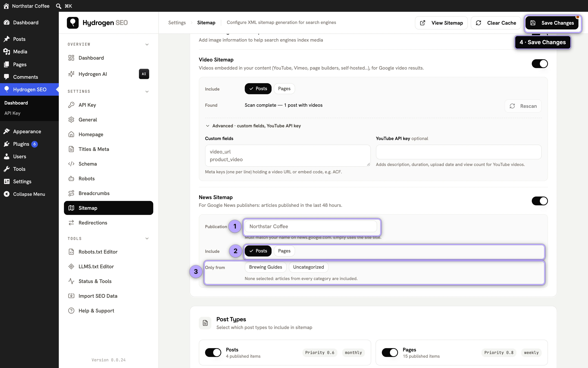Collapse the SETTINGS section chevron
Image resolution: width=588 pixels, height=368 pixels.
tap(147, 91)
